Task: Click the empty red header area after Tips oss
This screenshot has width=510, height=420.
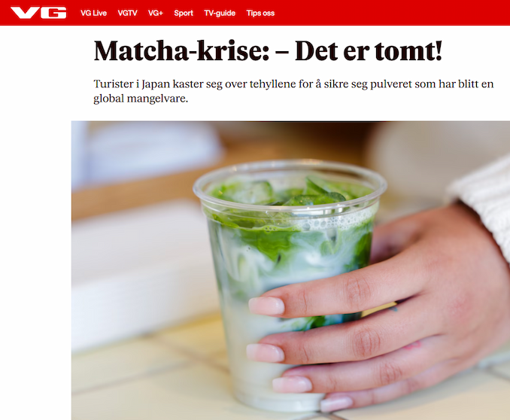Action: pos(390,13)
